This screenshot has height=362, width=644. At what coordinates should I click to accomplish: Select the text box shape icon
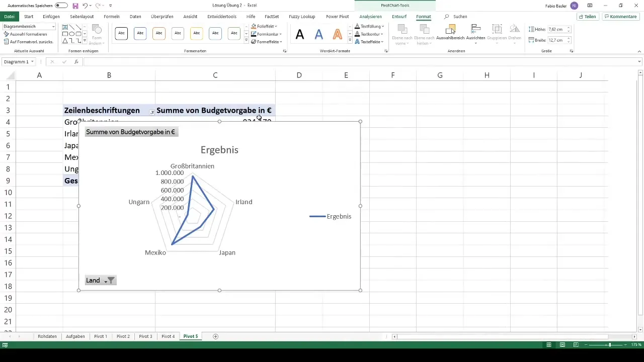(x=65, y=27)
